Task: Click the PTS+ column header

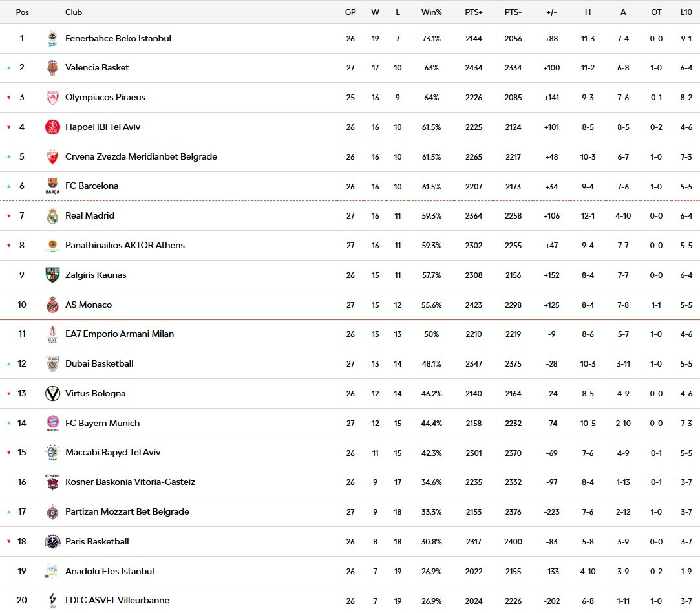Action: (x=474, y=12)
